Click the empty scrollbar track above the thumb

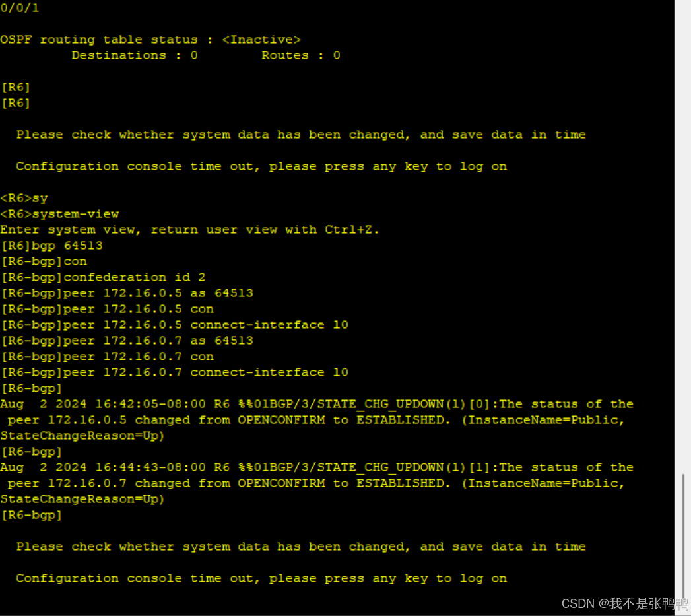pos(683,236)
